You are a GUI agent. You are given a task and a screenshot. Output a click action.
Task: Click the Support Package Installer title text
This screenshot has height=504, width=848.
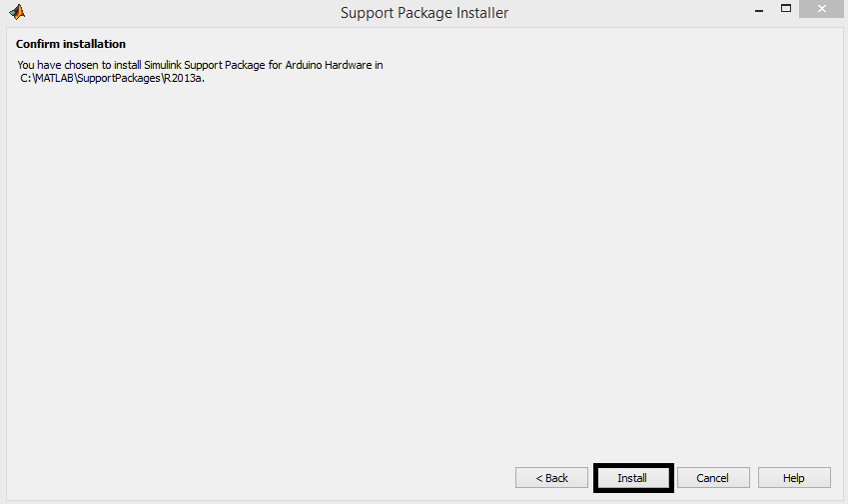[x=424, y=13]
